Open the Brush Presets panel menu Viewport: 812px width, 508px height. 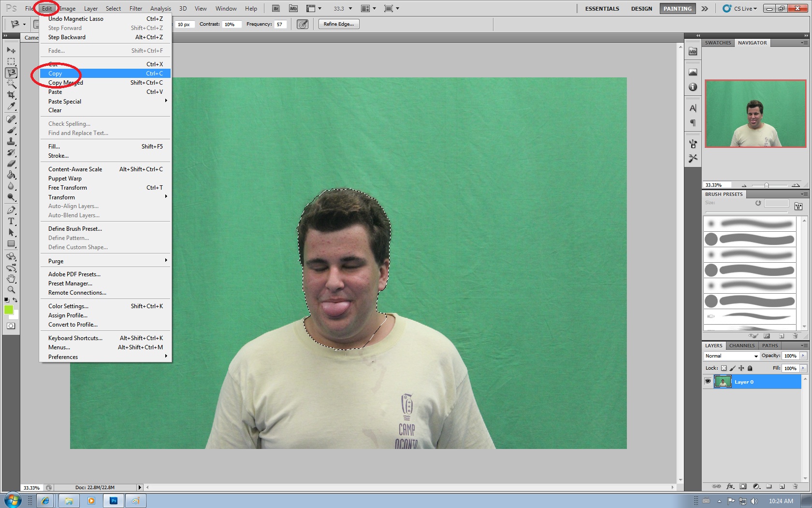click(804, 194)
